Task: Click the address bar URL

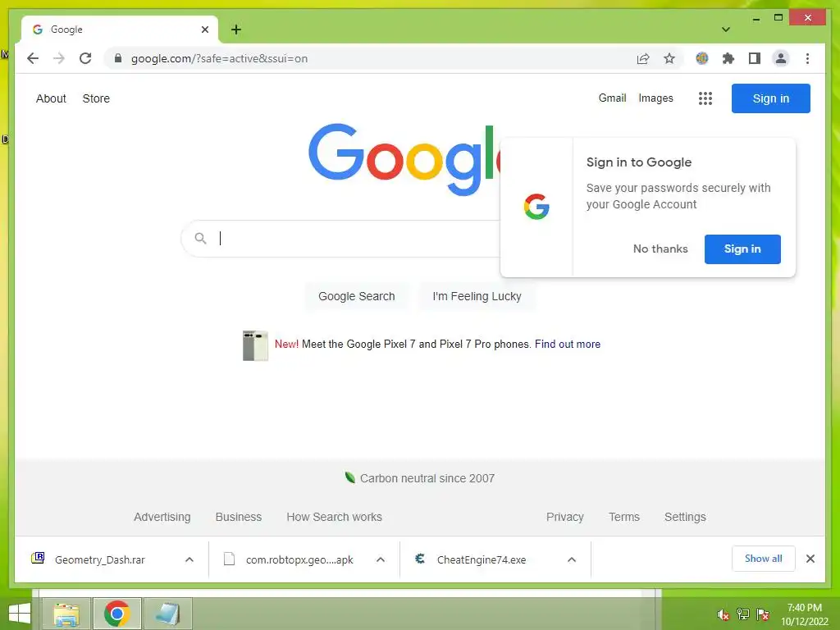Action: coord(219,58)
